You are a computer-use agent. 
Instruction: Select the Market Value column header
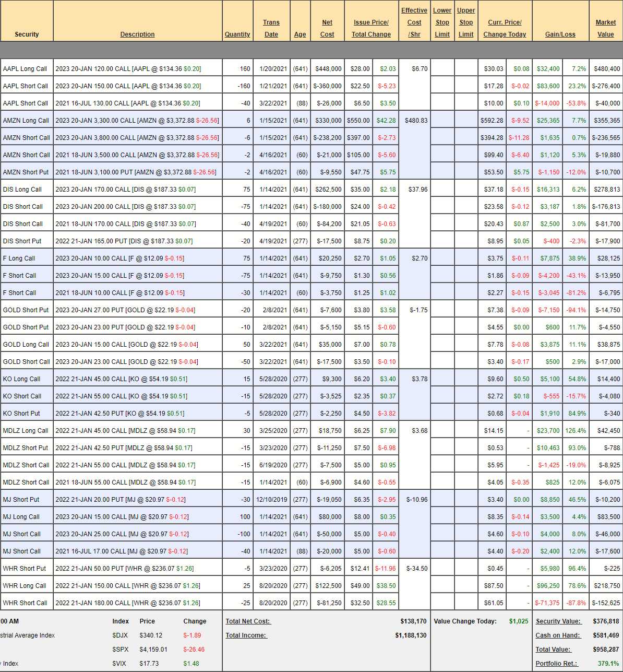tap(605, 28)
